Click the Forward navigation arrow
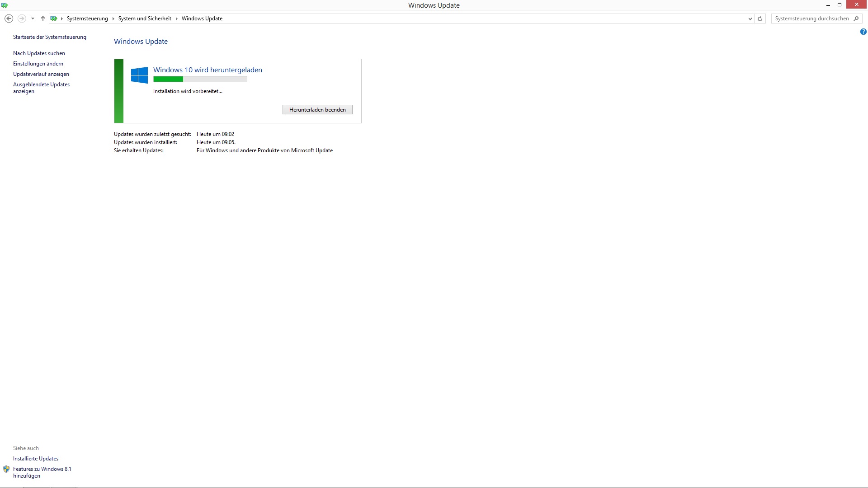The width and height of the screenshot is (868, 488). click(x=22, y=19)
